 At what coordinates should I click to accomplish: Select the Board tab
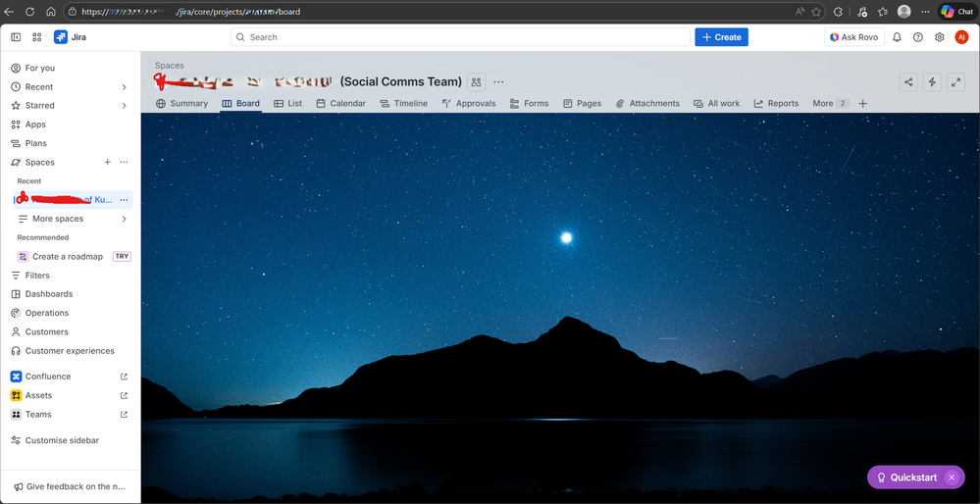[x=240, y=103]
